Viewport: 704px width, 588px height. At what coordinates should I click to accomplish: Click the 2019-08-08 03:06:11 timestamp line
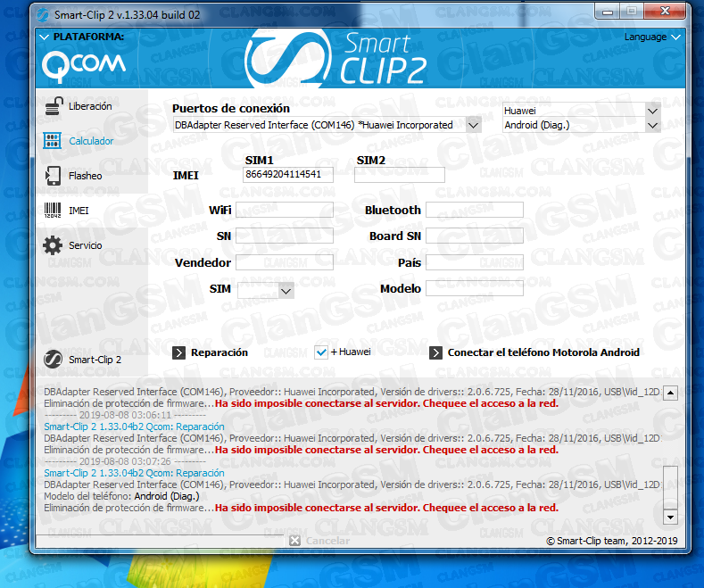[125, 415]
